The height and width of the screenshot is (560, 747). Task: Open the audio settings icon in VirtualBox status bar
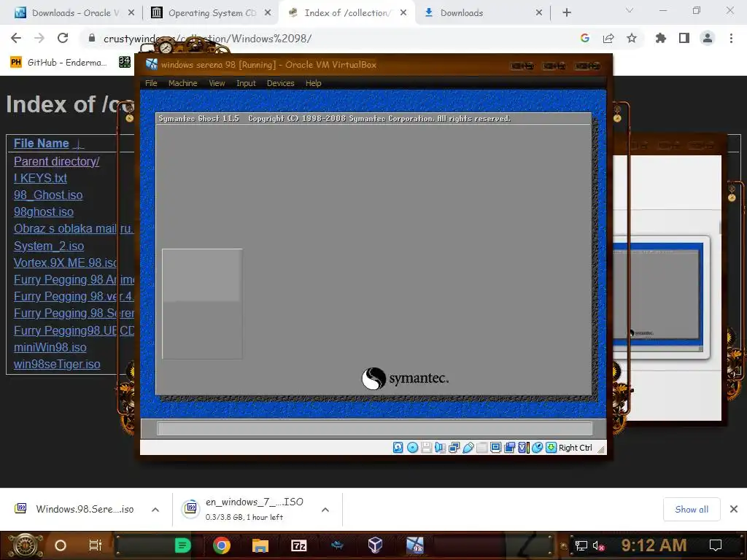(440, 448)
